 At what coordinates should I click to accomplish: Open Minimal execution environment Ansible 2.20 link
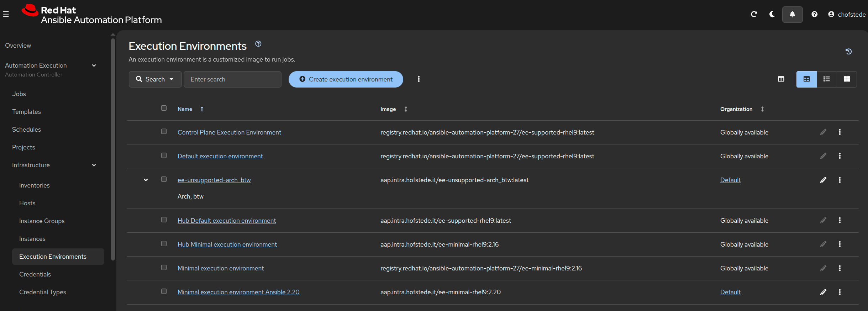238,292
